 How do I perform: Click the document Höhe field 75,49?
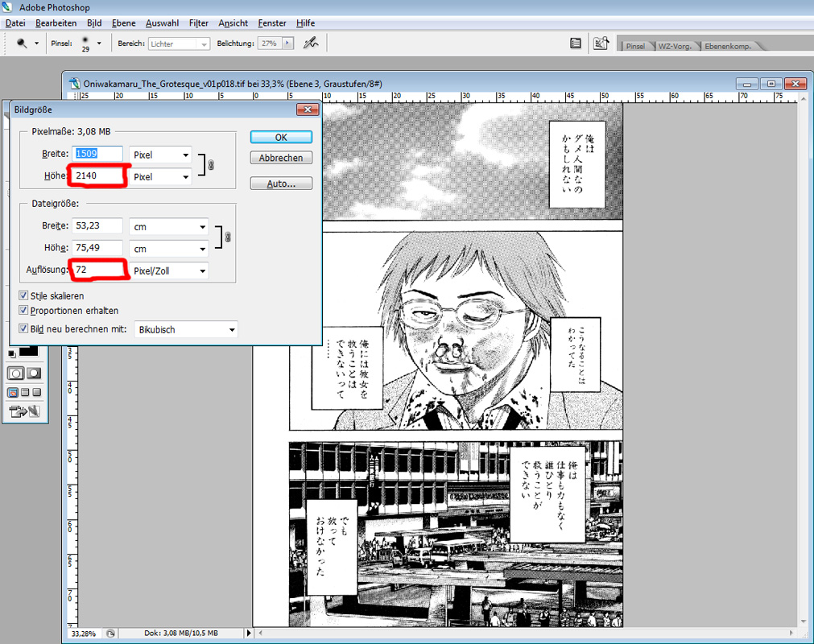click(x=97, y=247)
